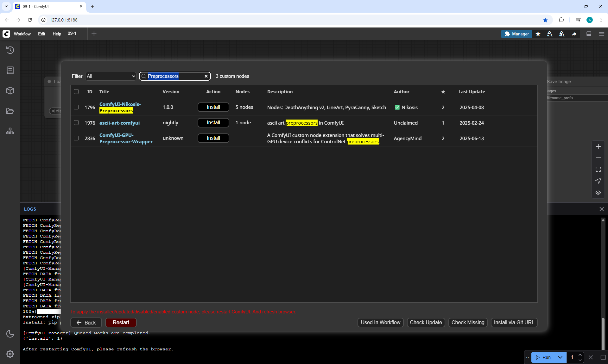
Task: Open the Workflow menu
Action: (22, 34)
